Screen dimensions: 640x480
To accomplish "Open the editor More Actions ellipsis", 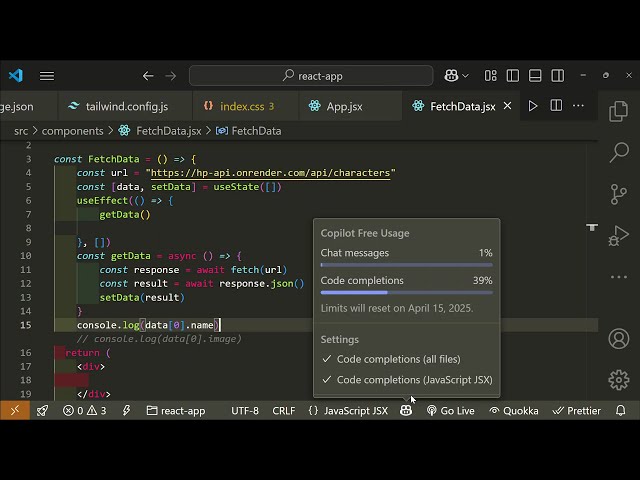I will (578, 106).
